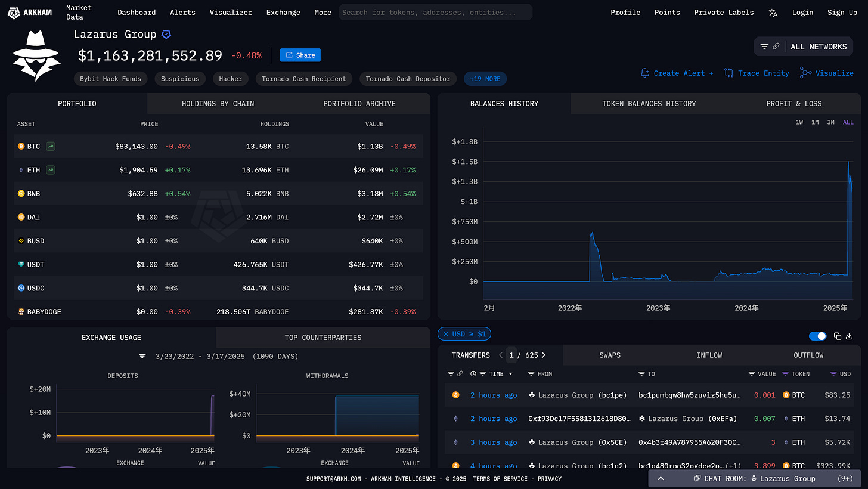This screenshot has height=489, width=868.
Task: Switch to Portfolio Archive tab
Action: 359,104
